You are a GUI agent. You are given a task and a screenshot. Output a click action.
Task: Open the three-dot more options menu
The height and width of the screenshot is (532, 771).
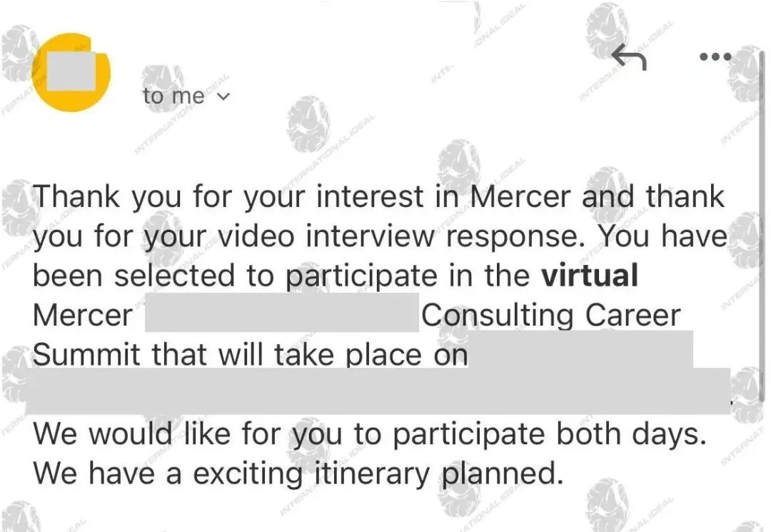click(x=715, y=56)
